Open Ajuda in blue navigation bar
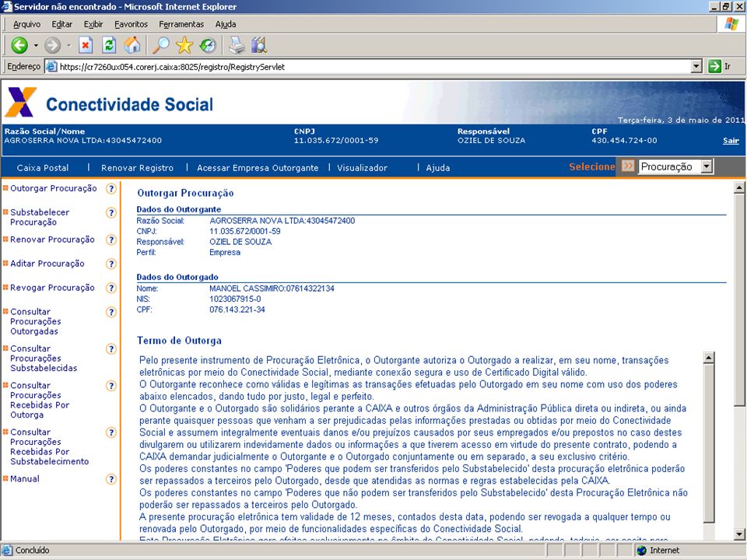 point(438,168)
